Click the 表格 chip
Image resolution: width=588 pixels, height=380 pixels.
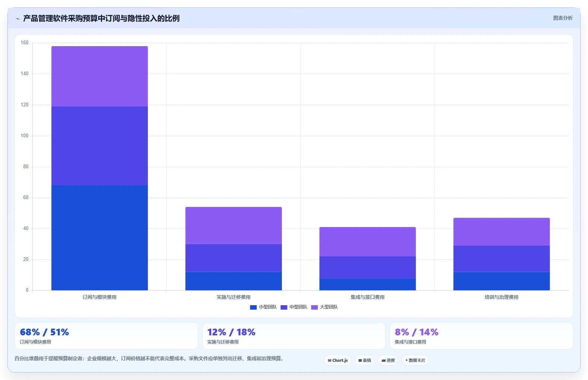(x=365, y=360)
